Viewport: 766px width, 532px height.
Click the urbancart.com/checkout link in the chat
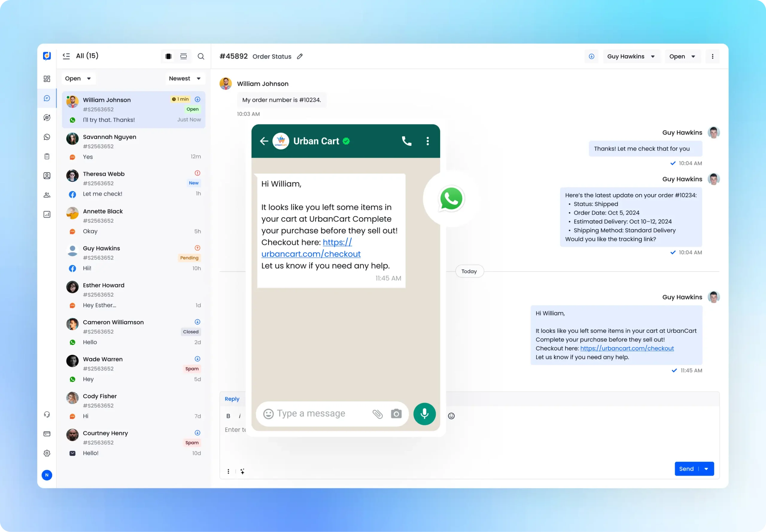(x=626, y=348)
